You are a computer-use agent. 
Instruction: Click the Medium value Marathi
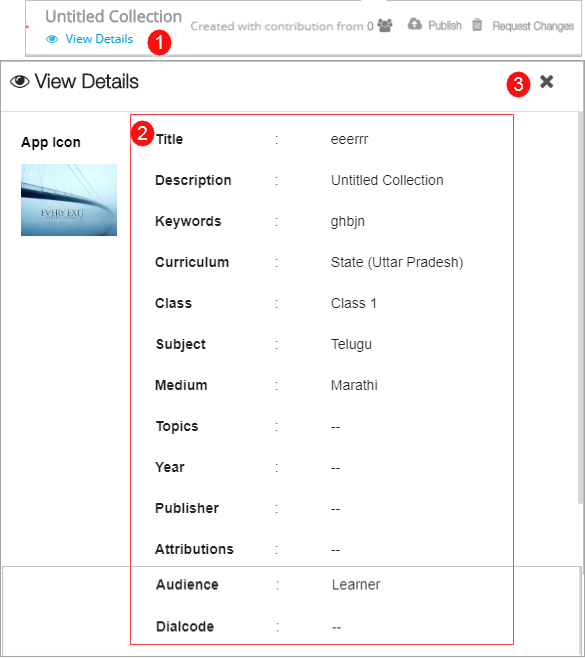point(354,385)
